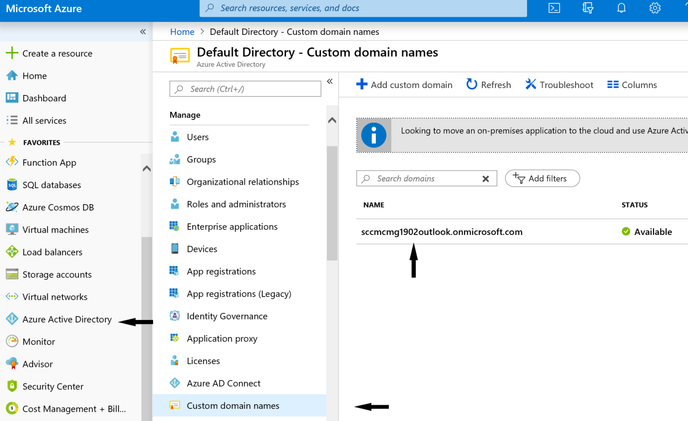The image size is (688, 421).
Task: Click the on-premises application info banner text
Action: pyautogui.click(x=544, y=130)
